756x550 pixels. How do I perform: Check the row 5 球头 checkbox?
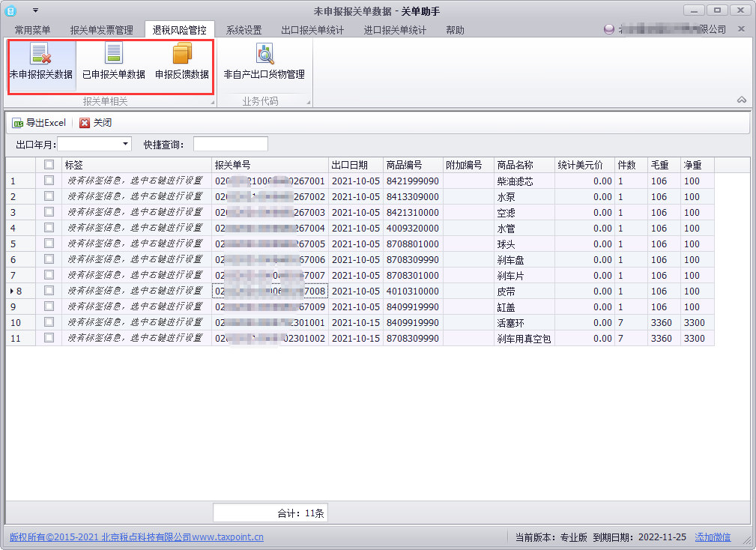(49, 244)
